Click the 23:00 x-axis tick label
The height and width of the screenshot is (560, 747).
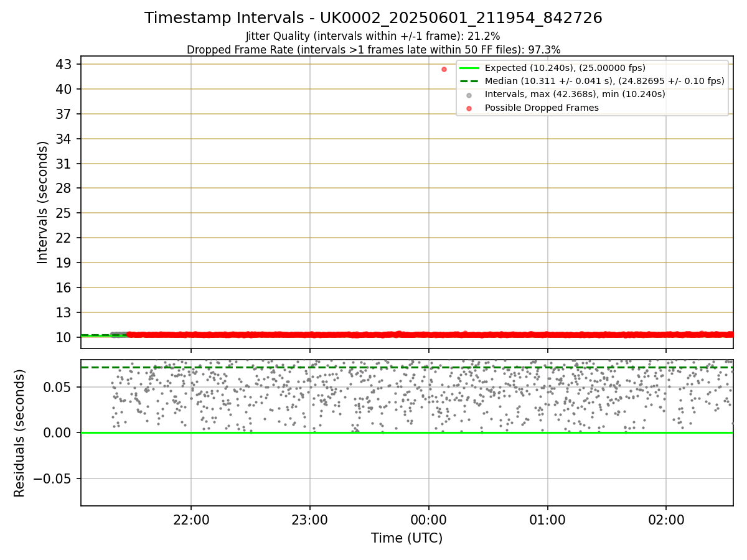pos(310,519)
